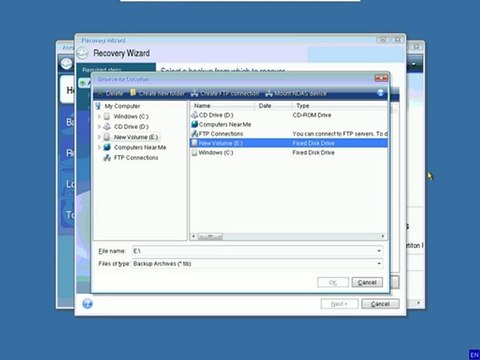The image size is (480, 360).
Task: Click FTP Connections icon in file list
Action: point(195,134)
